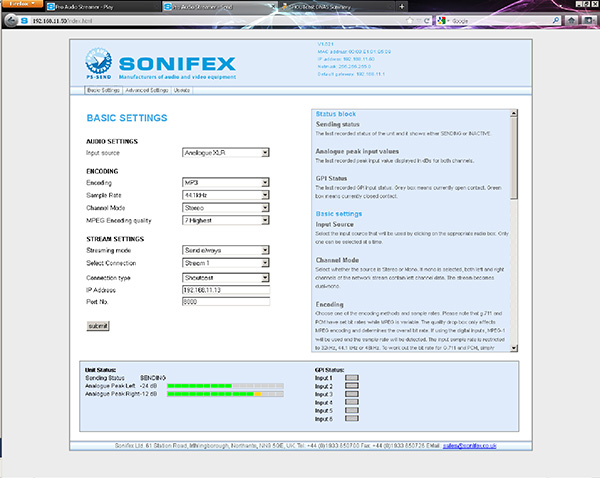Click the GPI Input 4 status box
600x478 pixels.
[352, 402]
